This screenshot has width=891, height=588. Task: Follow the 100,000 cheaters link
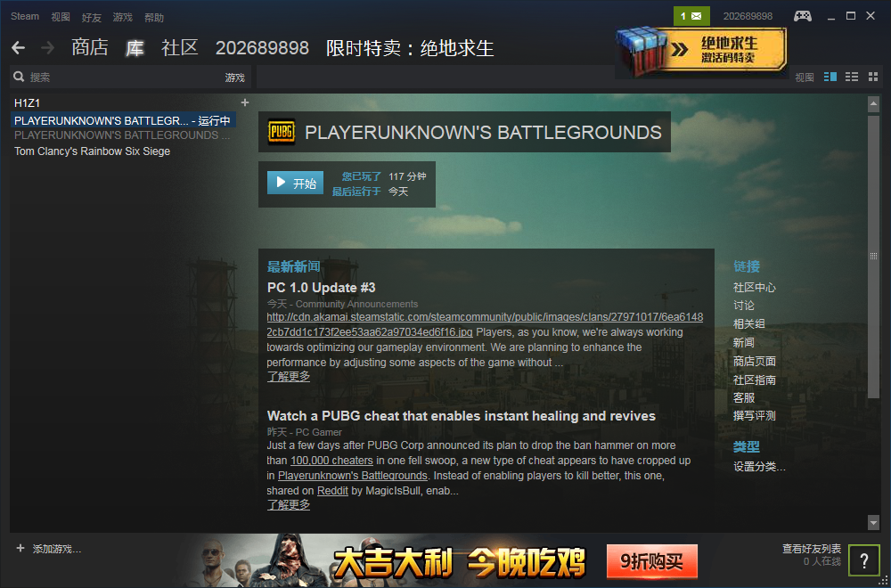[331, 461]
